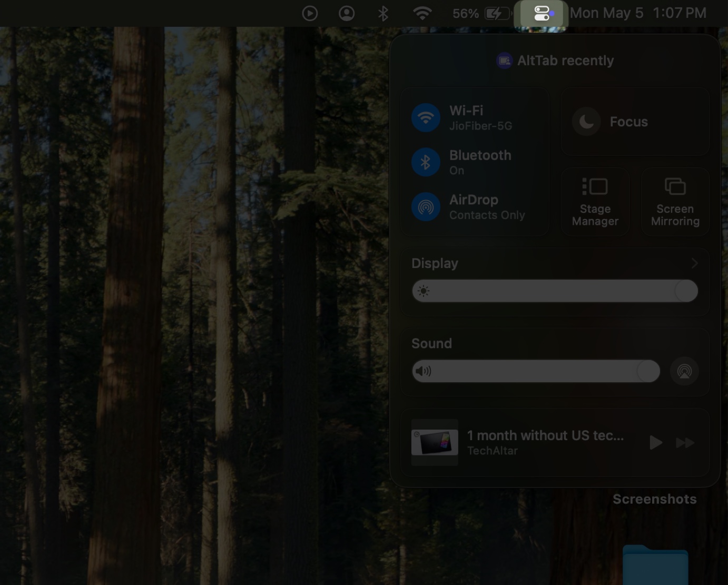
Task: Click the Wi-Fi icon in Control Center
Action: (x=426, y=117)
